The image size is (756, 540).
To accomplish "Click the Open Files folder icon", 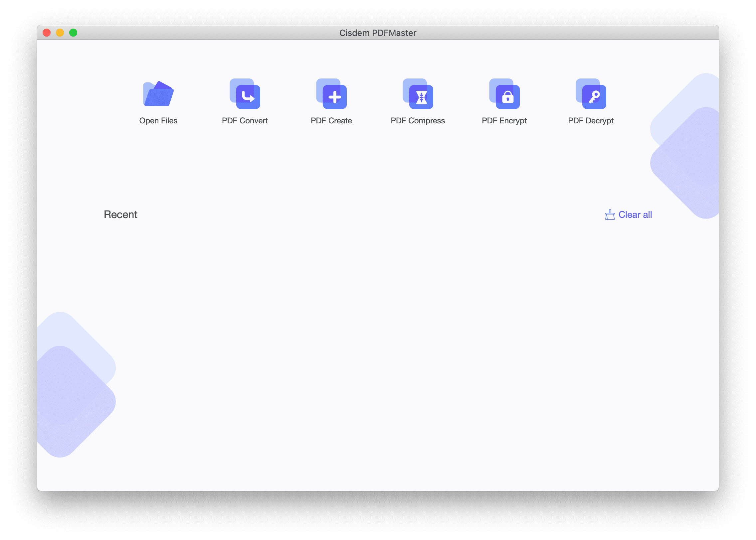I will tap(158, 94).
